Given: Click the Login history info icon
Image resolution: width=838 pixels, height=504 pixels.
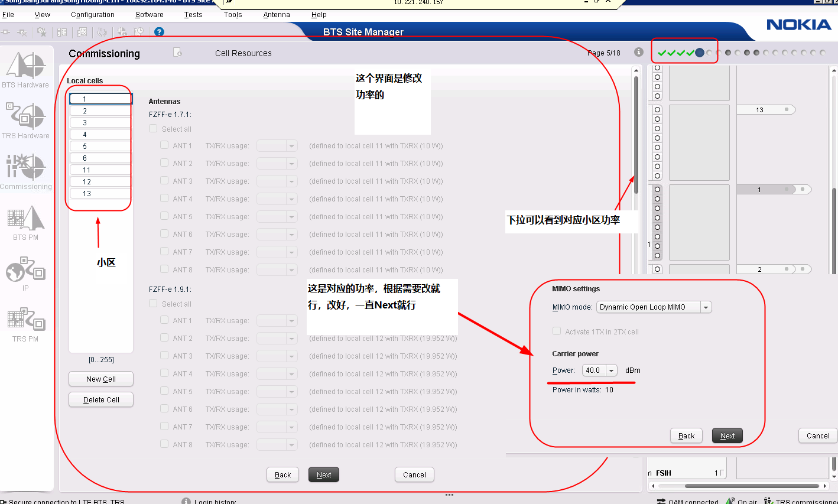Looking at the screenshot, I should pyautogui.click(x=186, y=501).
